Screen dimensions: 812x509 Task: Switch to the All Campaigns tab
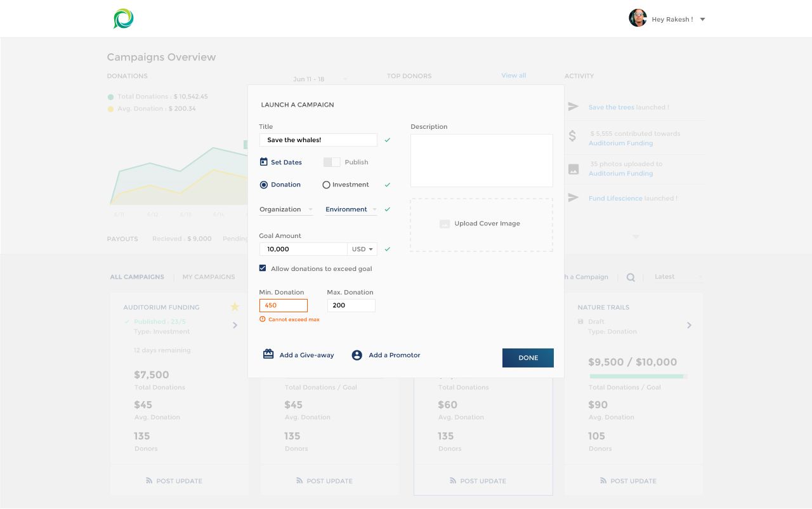click(x=137, y=277)
